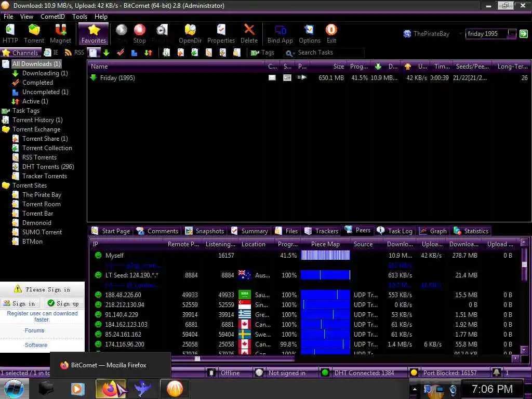
Task: Switch to the Summary tab
Action: tap(250, 231)
